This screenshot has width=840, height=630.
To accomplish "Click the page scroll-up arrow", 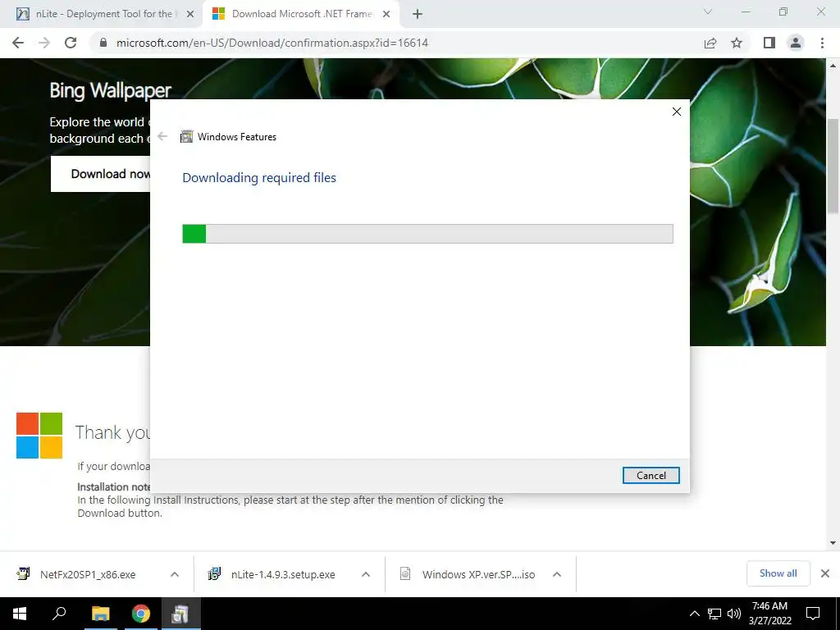I will (833, 66).
